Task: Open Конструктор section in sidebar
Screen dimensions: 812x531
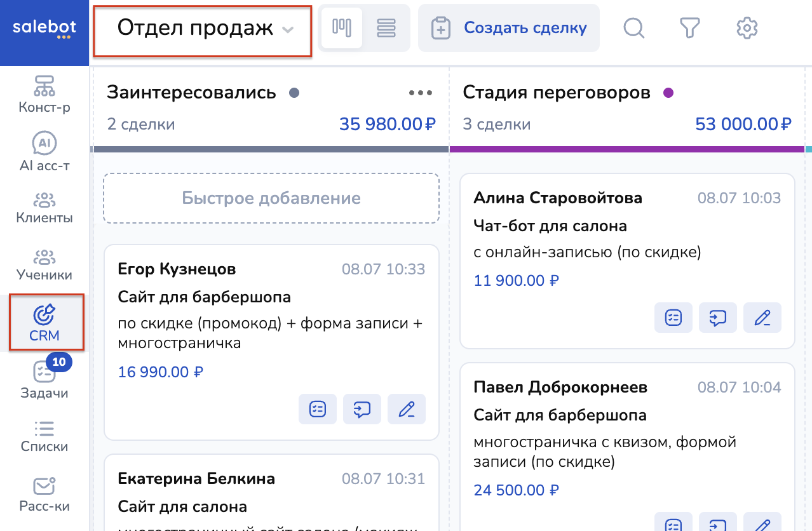Action: coord(44,94)
